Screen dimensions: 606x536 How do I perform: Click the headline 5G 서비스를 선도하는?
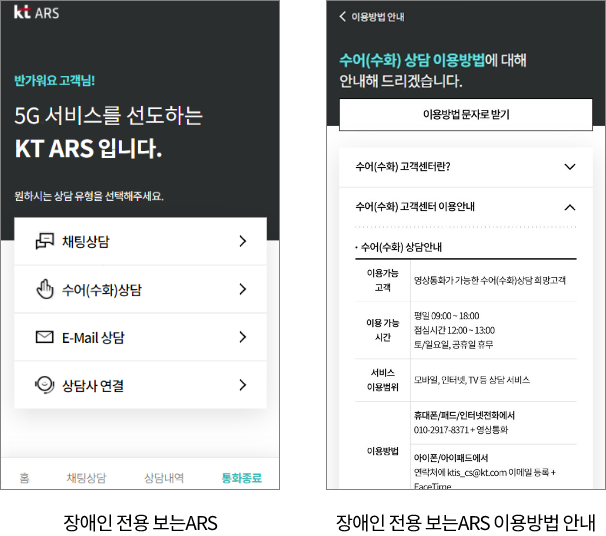[x=108, y=115]
